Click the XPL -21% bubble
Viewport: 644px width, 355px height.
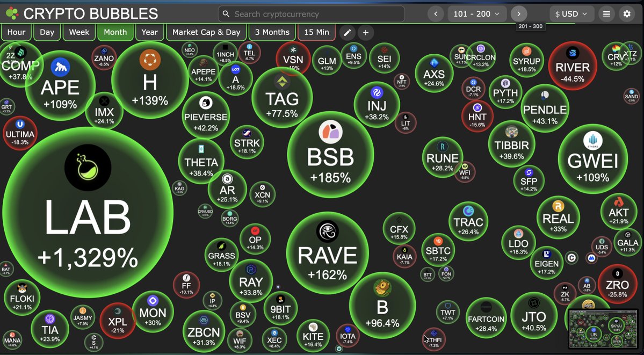pos(118,321)
